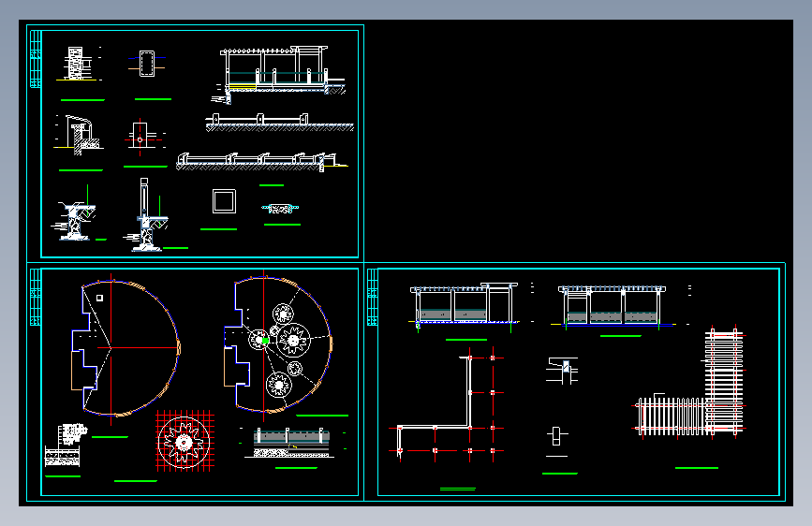Click the title block strip of top-left sheet
812x526 pixels.
click(36, 59)
